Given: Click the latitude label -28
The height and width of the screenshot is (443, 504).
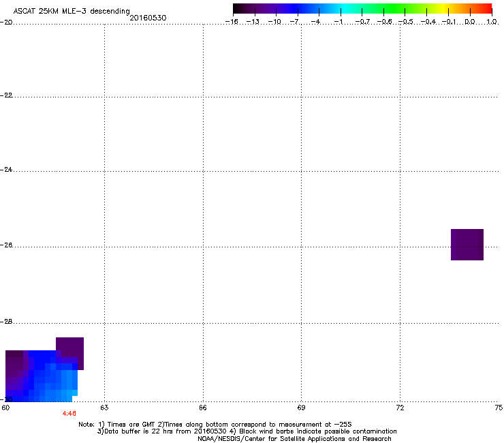Looking at the screenshot, I should click(x=6, y=322).
